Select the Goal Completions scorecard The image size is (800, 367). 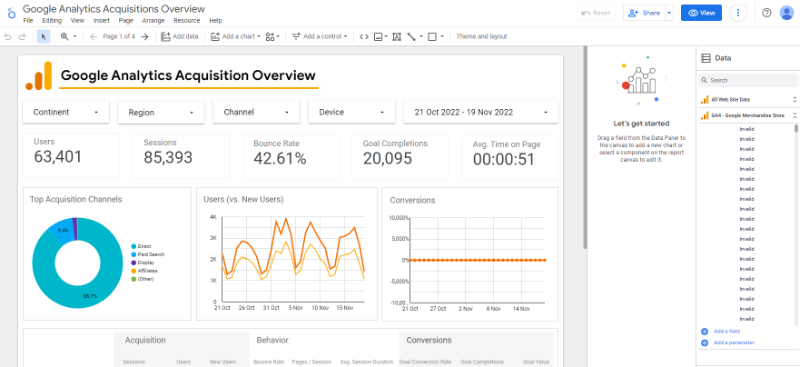[401, 157]
